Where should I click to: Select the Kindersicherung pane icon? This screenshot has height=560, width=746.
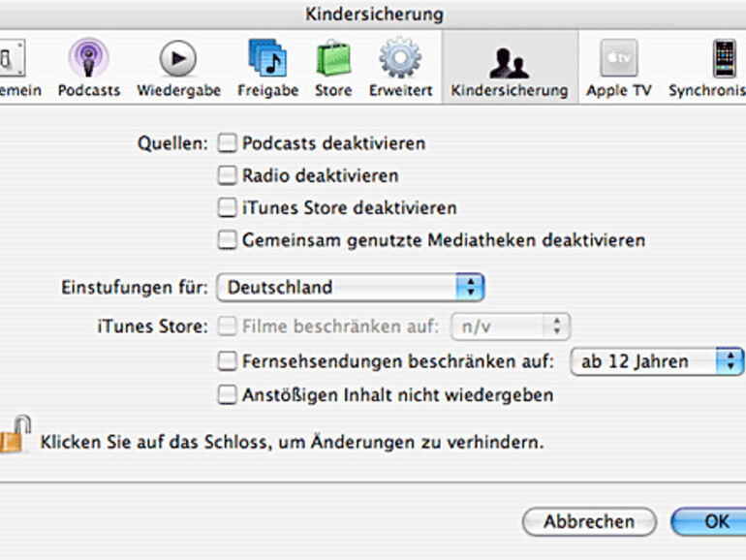pyautogui.click(x=510, y=68)
